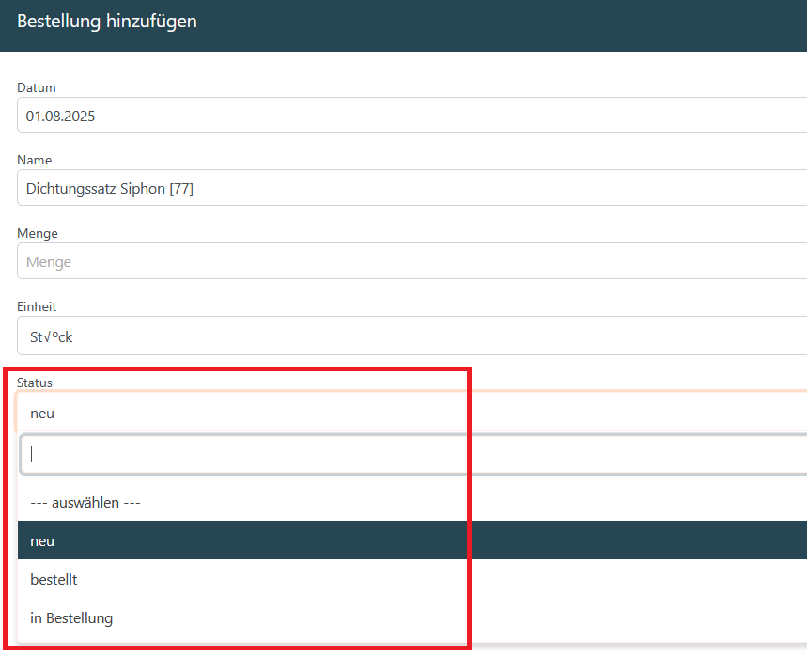Select the Name field Dichtungssatz Siphon [77]
Screen dimensions: 807x672
[x=411, y=188]
